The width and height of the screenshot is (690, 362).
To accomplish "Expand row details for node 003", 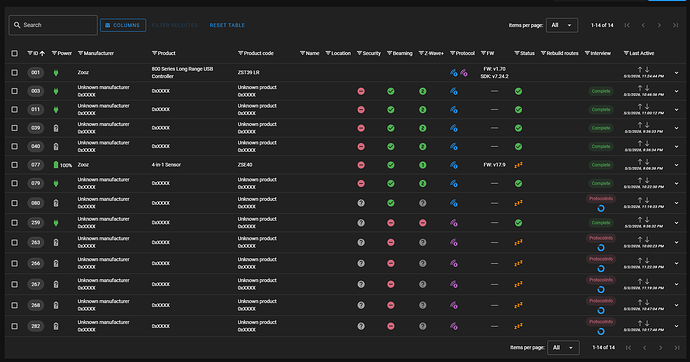I will (676, 91).
